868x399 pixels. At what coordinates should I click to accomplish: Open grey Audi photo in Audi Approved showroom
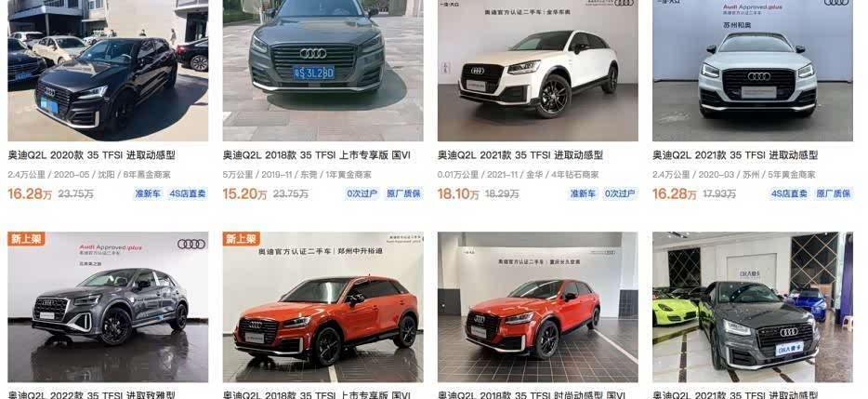[x=108, y=307]
